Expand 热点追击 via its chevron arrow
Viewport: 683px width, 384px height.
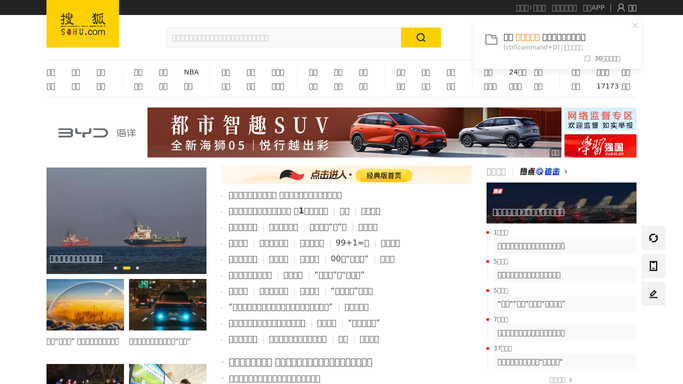[566, 172]
